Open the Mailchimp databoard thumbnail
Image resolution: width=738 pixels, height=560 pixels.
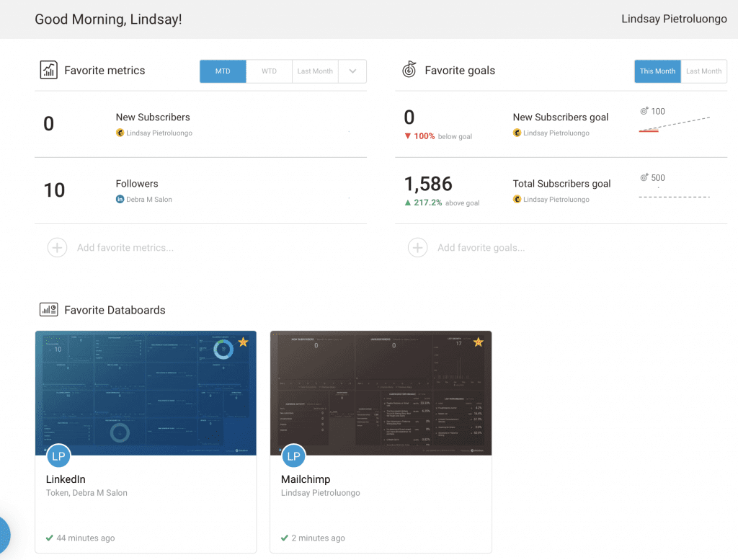[381, 393]
